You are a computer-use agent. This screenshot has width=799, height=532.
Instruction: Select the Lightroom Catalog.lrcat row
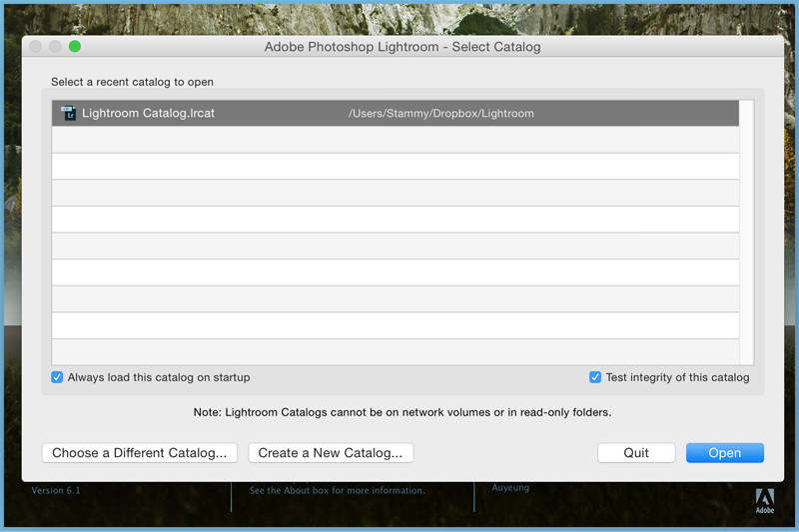396,113
